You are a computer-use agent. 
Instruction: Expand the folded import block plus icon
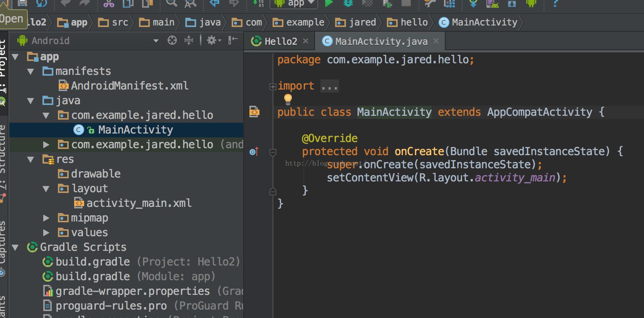[x=273, y=87]
